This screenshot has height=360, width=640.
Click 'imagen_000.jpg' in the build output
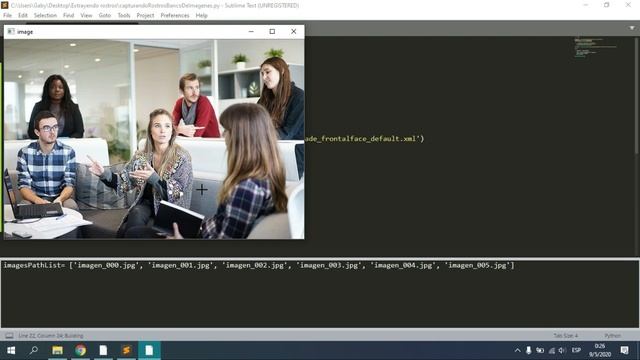pos(107,265)
